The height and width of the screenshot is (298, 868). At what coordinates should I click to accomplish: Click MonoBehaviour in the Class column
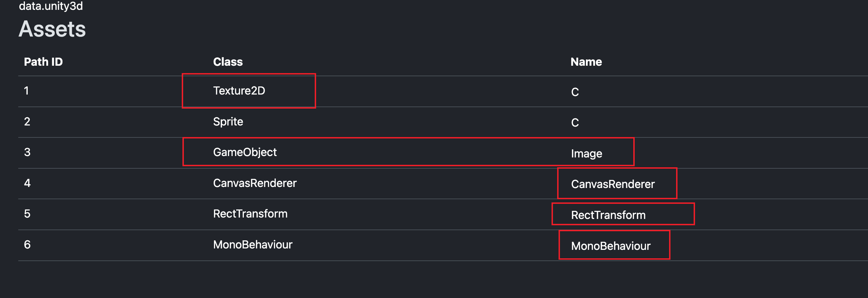point(253,245)
